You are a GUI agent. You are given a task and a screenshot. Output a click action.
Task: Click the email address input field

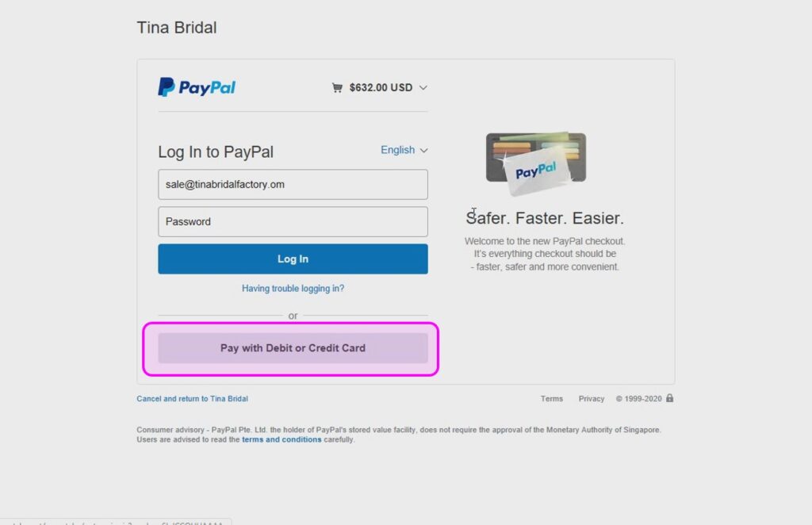293,184
